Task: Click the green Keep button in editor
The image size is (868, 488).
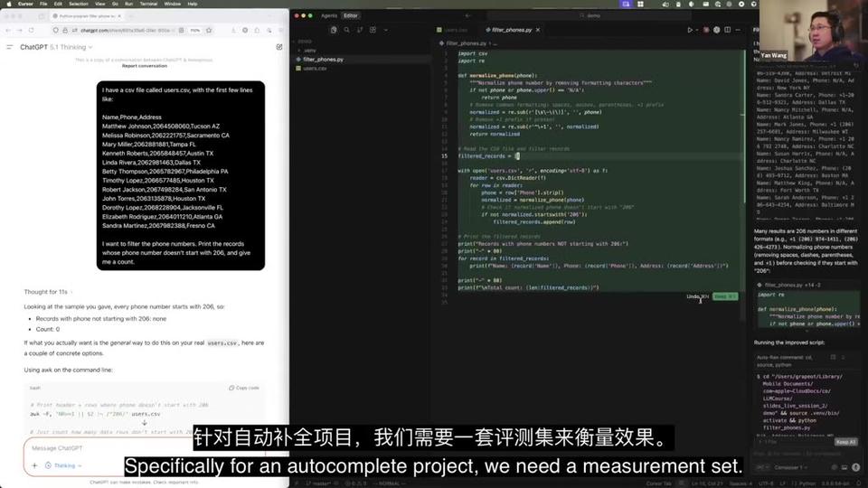Action: coord(724,296)
